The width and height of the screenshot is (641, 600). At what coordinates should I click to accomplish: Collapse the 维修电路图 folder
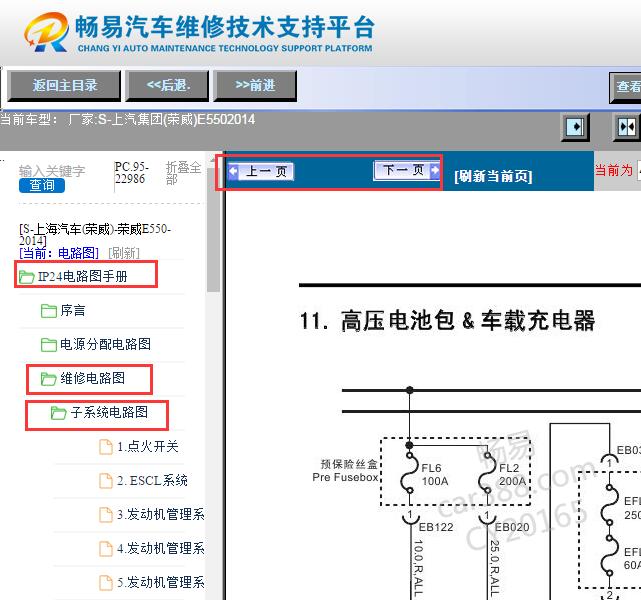(92, 378)
